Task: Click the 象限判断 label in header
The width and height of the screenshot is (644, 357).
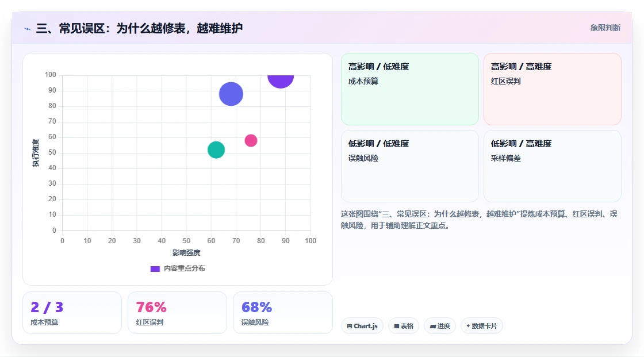Action: point(605,28)
